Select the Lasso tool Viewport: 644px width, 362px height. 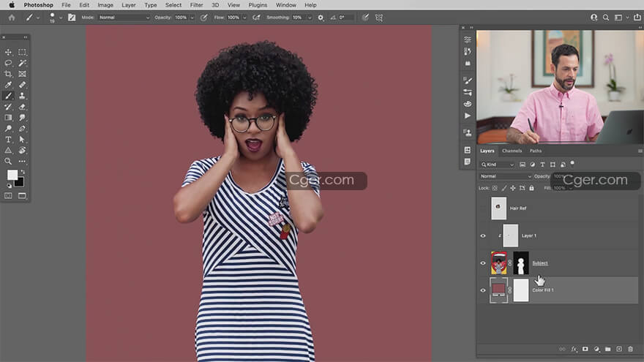pyautogui.click(x=8, y=63)
